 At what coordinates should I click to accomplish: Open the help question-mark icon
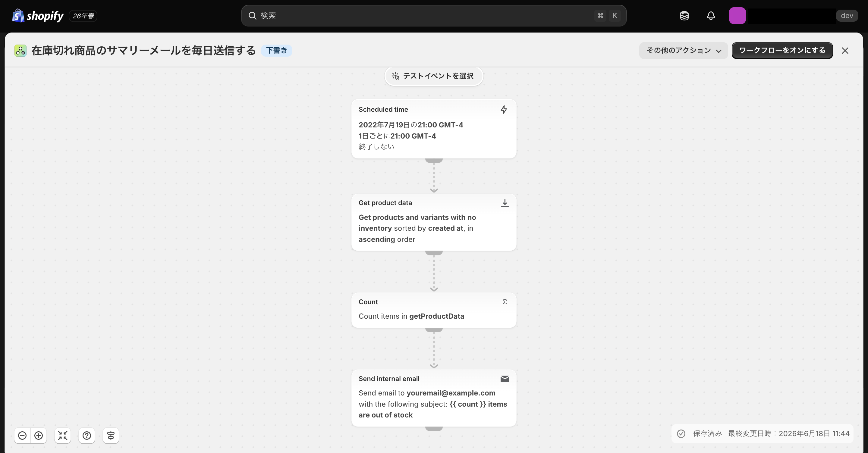[86, 436]
